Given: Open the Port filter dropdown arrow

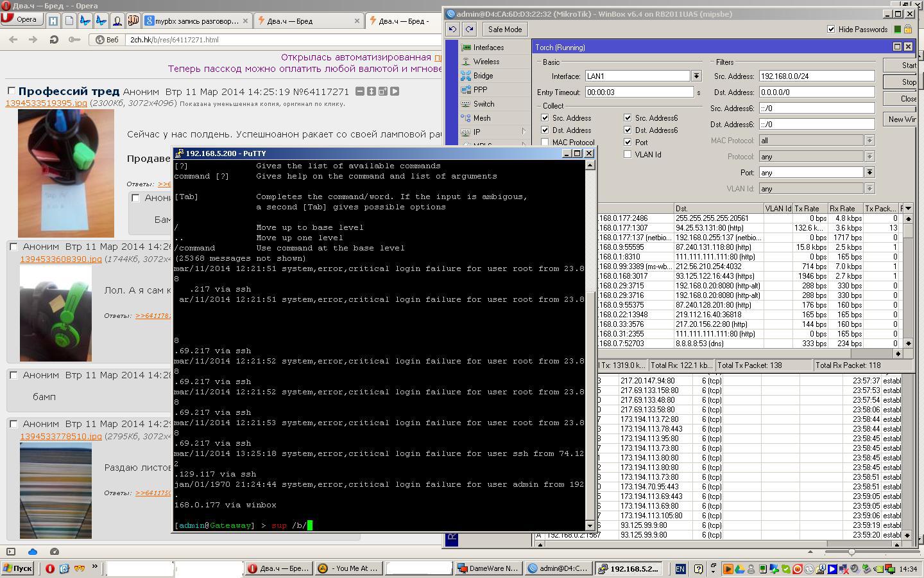Looking at the screenshot, I should (869, 172).
